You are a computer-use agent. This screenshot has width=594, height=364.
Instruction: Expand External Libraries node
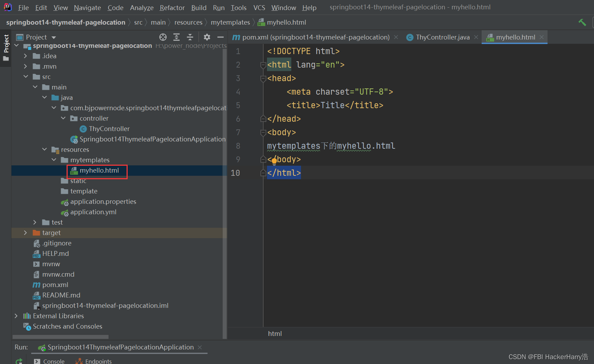click(x=16, y=316)
